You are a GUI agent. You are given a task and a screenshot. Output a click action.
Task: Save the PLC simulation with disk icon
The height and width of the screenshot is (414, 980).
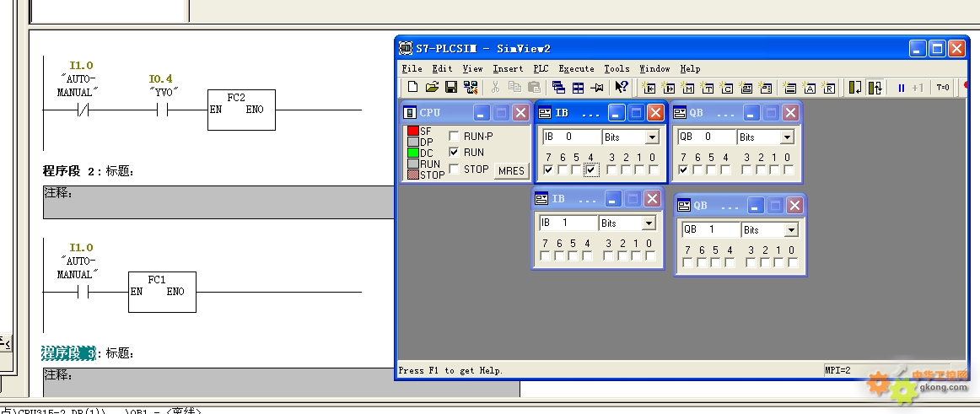[x=451, y=88]
